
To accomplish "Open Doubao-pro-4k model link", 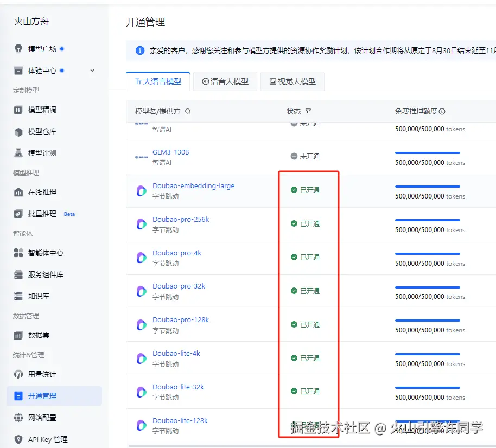I will pos(177,253).
